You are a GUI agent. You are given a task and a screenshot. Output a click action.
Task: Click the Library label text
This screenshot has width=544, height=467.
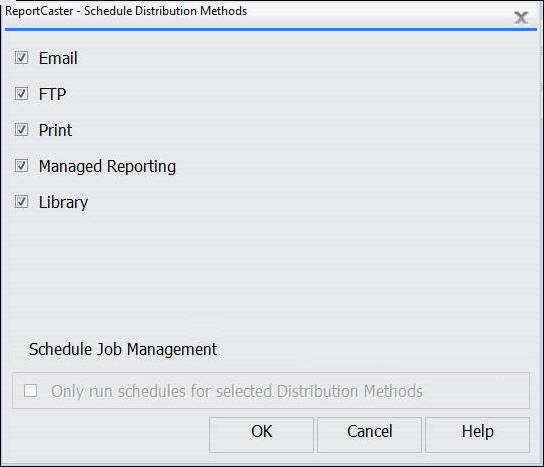(63, 203)
